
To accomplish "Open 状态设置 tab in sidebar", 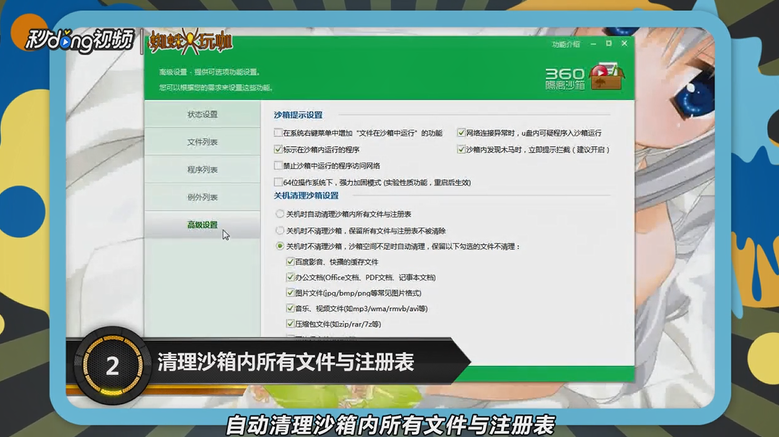I will click(x=202, y=114).
